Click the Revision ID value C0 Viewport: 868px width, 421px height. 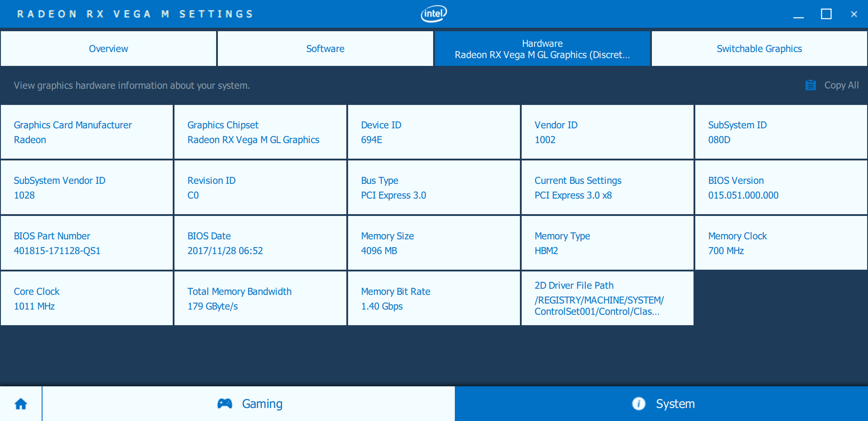tap(193, 196)
